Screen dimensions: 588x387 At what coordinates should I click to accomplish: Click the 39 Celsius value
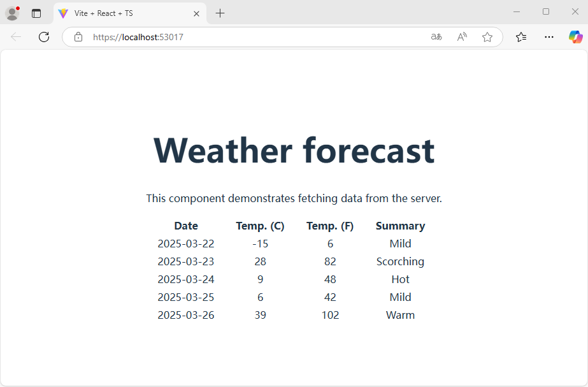pyautogui.click(x=261, y=315)
